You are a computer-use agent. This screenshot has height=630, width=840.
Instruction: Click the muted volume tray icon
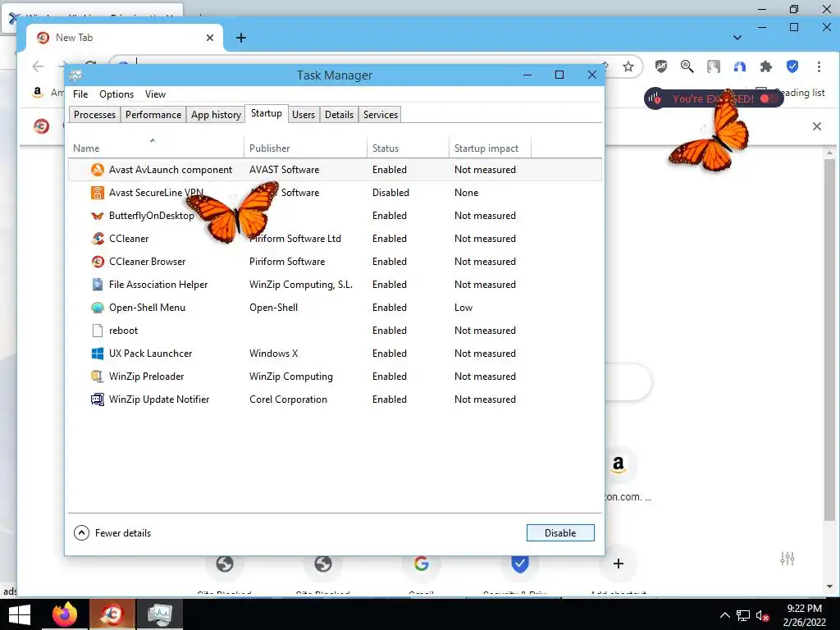tap(762, 616)
